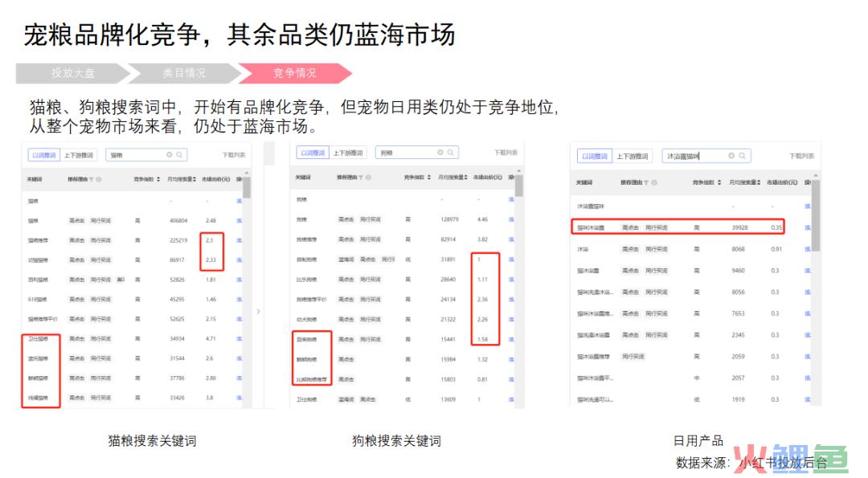868x478 pixels.
Task: Focus the 沐浴露猫咪 search field
Action: 706,156
